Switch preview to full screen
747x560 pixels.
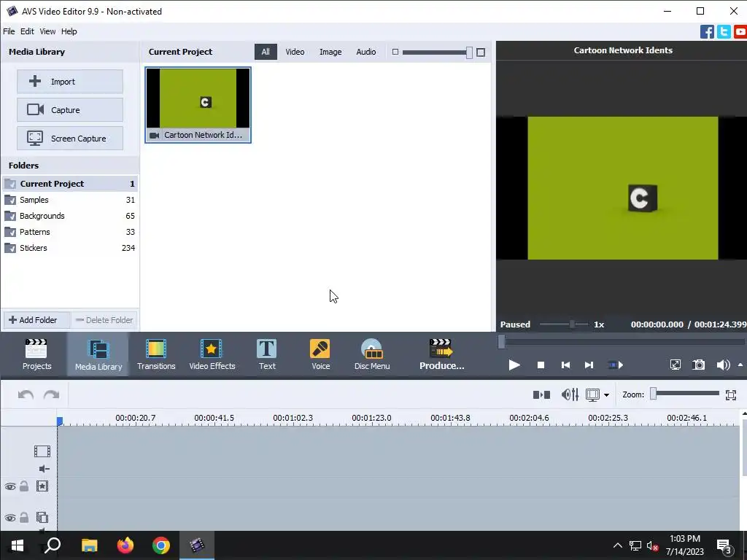click(675, 365)
